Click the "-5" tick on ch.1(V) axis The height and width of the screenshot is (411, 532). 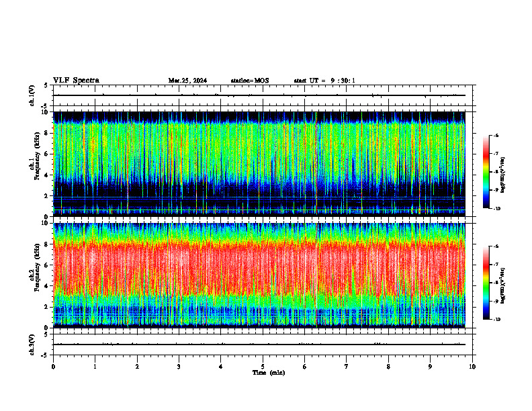pos(44,106)
